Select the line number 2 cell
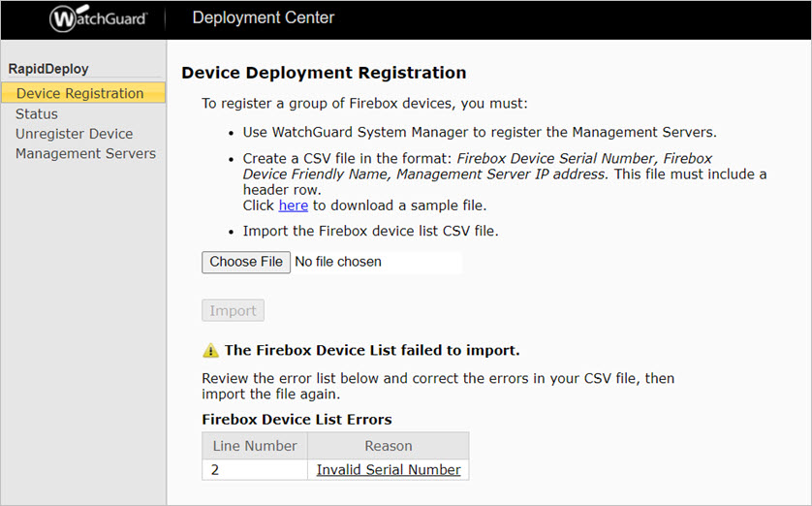Image resolution: width=812 pixels, height=506 pixels. click(x=255, y=469)
